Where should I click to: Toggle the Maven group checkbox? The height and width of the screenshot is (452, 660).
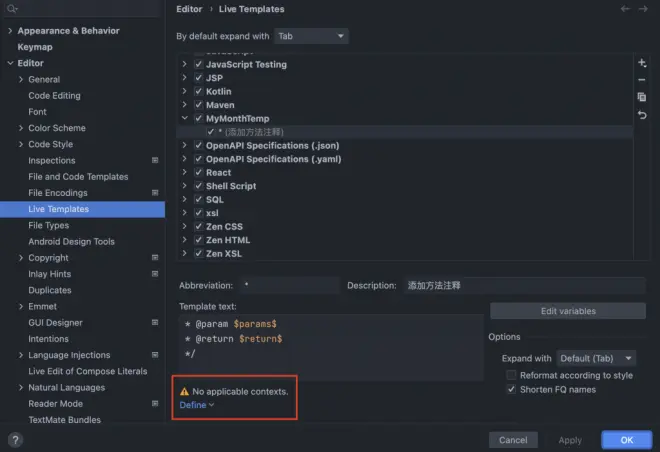(x=199, y=105)
